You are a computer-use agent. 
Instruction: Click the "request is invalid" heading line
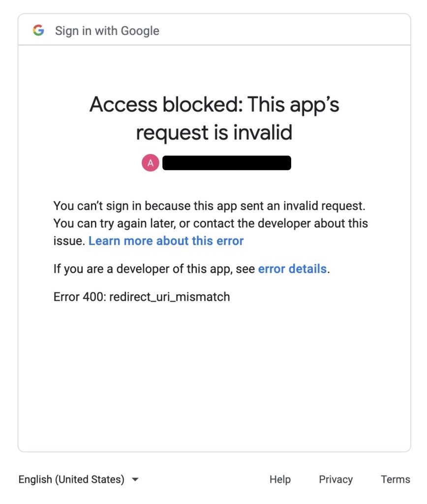tap(214, 132)
